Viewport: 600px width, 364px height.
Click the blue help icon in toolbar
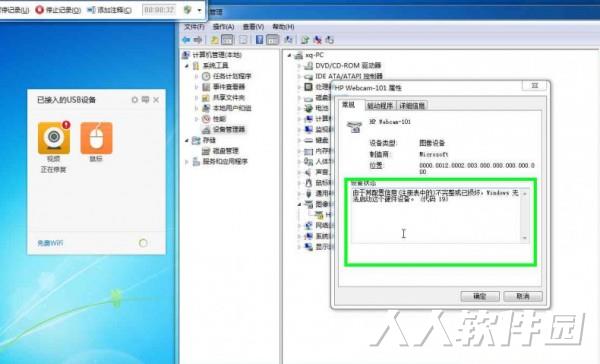(x=259, y=39)
